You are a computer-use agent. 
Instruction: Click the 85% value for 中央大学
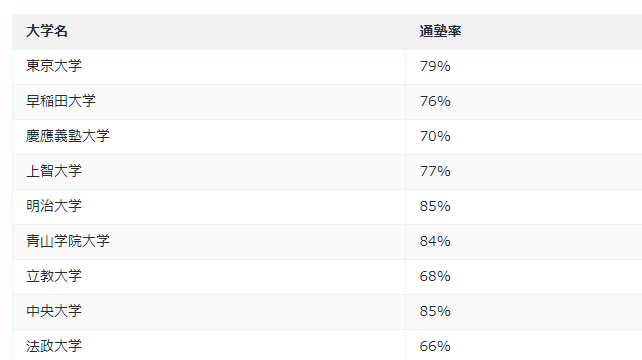pos(435,311)
